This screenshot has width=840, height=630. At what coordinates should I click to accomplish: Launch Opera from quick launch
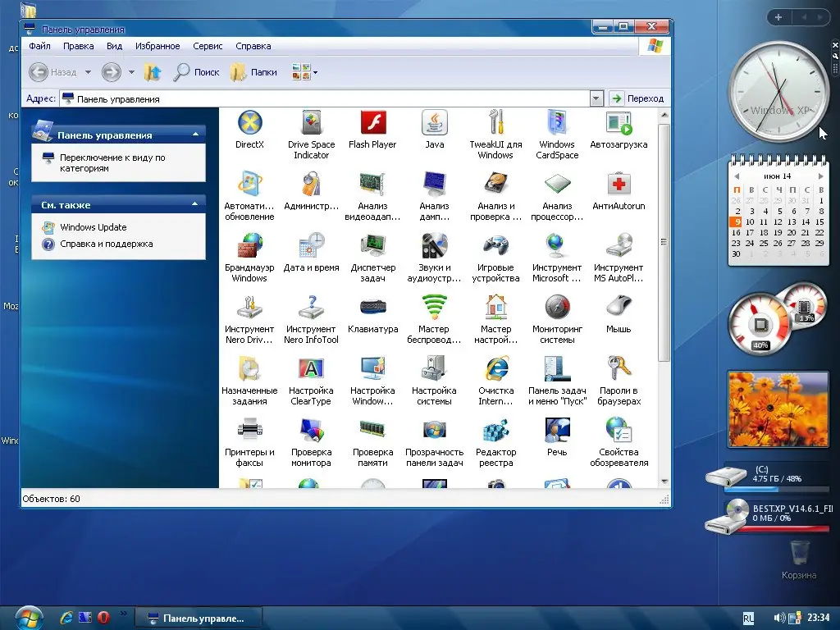tap(103, 618)
